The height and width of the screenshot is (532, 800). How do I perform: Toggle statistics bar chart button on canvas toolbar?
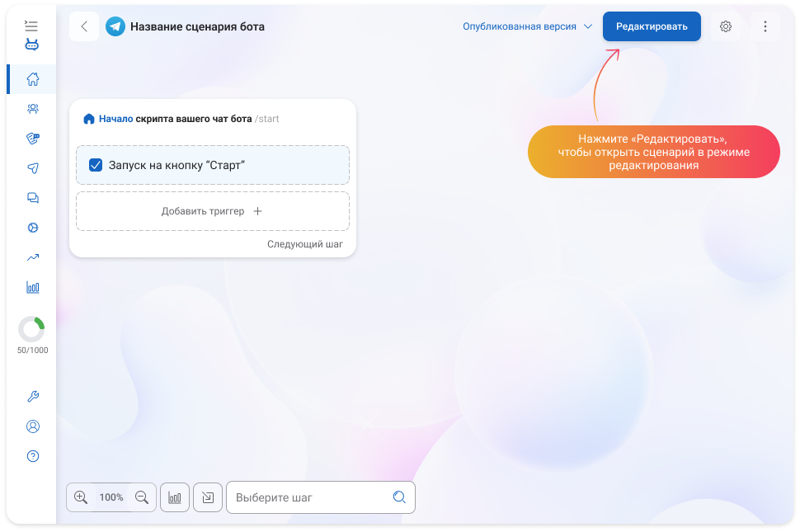pos(175,497)
